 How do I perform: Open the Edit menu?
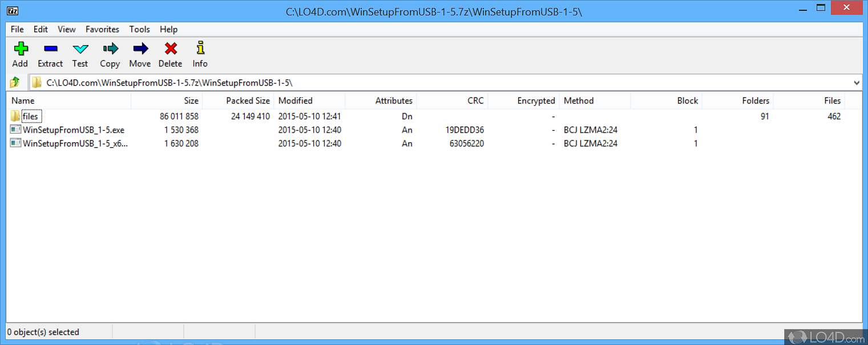point(40,29)
